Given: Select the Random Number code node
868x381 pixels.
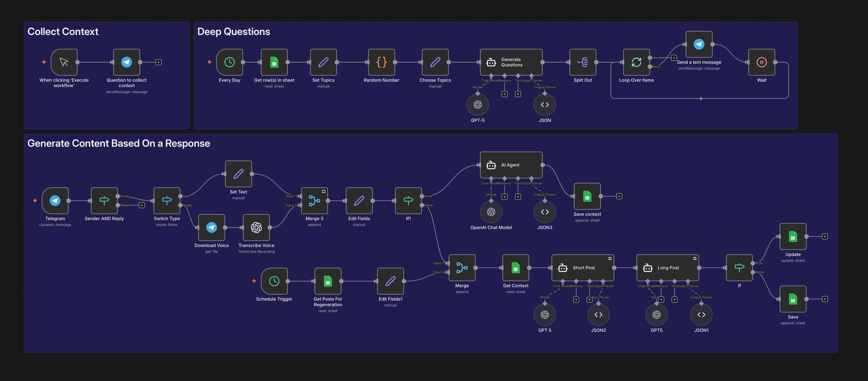Looking at the screenshot, I should click(x=381, y=62).
